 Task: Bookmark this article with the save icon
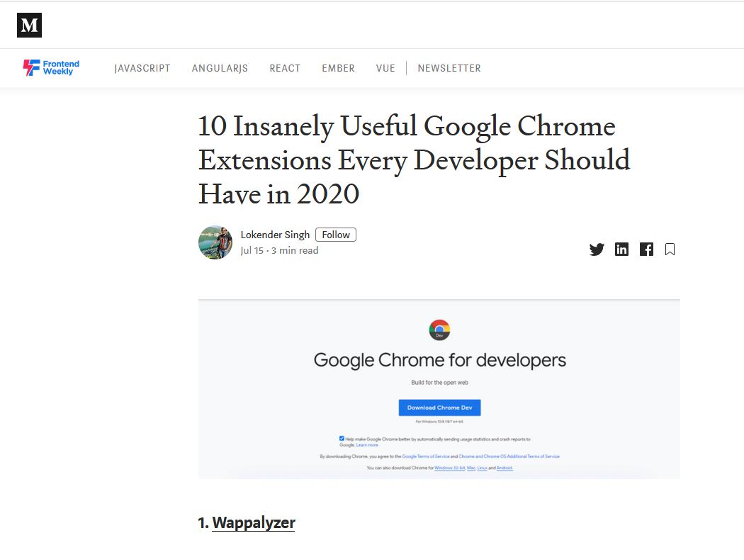(x=670, y=249)
